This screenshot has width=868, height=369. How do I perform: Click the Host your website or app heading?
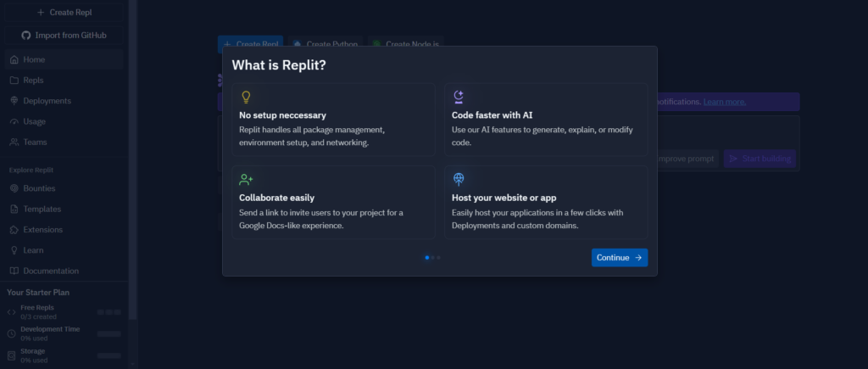(504, 198)
